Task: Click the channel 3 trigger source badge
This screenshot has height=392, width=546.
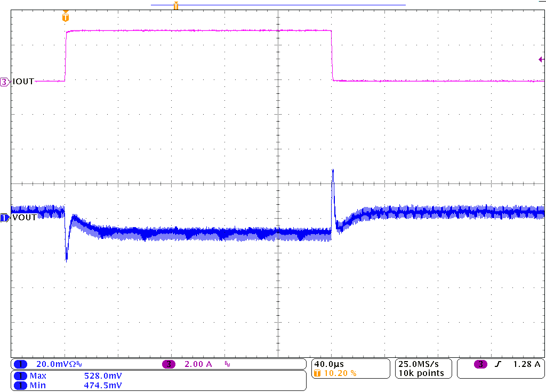Action: (x=480, y=364)
